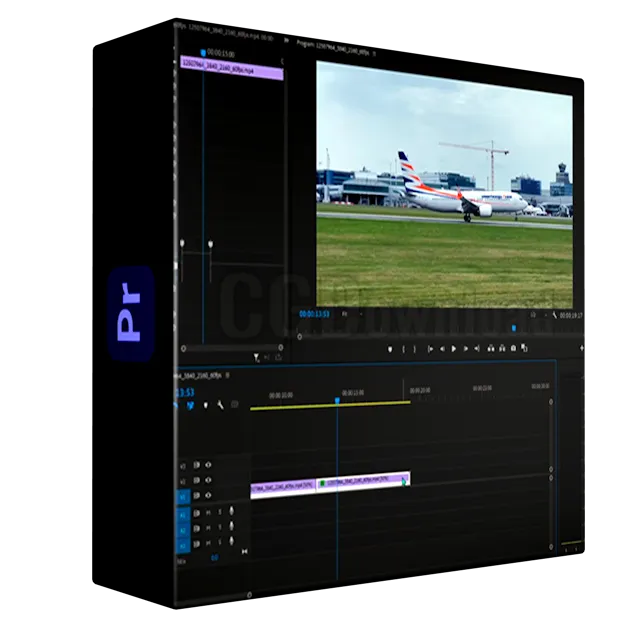Click the filter icon under Effect Controls
630x630 pixels.
point(256,358)
